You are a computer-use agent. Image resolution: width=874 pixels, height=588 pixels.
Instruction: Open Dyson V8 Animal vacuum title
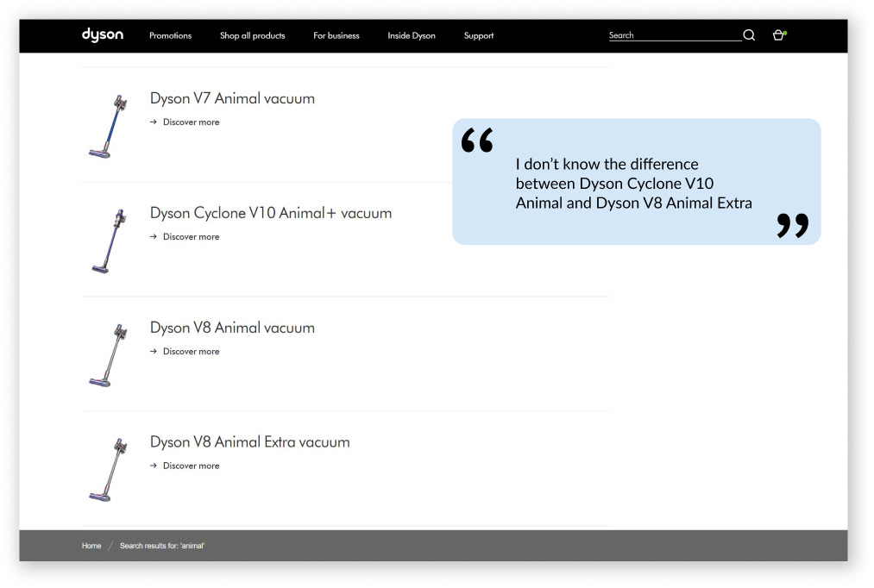pyautogui.click(x=232, y=328)
